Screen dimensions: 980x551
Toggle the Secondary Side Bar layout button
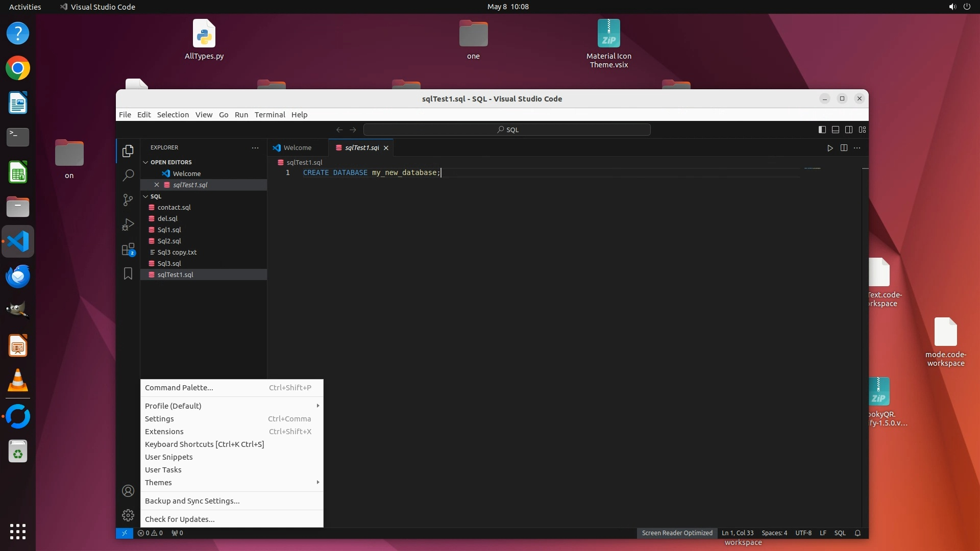coord(849,130)
